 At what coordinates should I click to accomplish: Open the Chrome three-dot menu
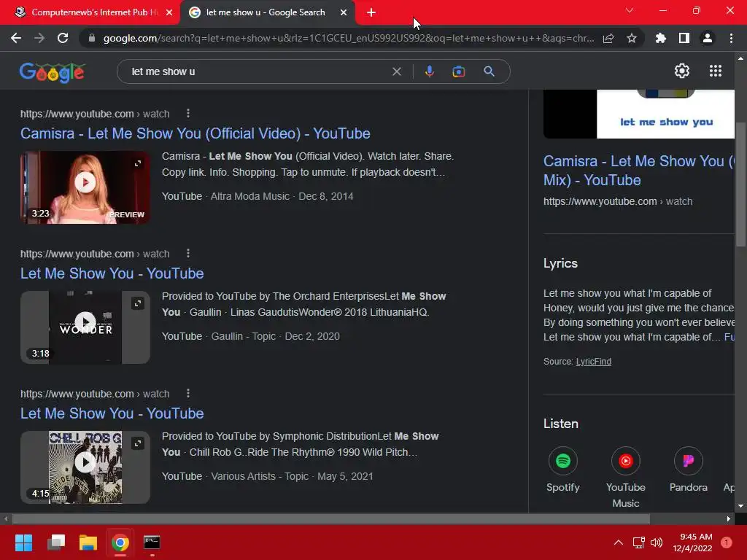[731, 38]
